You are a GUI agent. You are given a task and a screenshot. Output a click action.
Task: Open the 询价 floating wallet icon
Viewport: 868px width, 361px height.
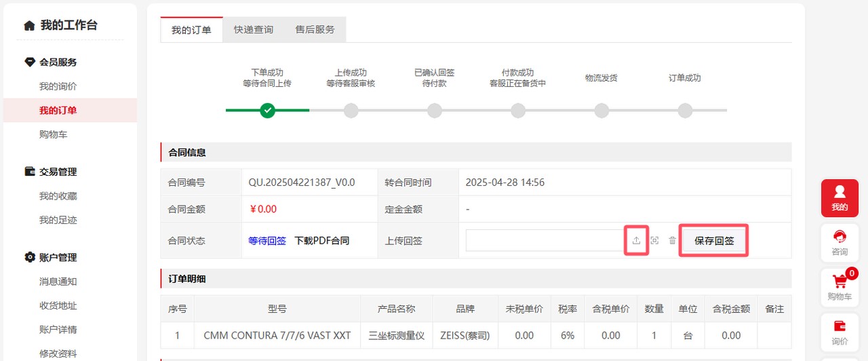[x=840, y=332]
